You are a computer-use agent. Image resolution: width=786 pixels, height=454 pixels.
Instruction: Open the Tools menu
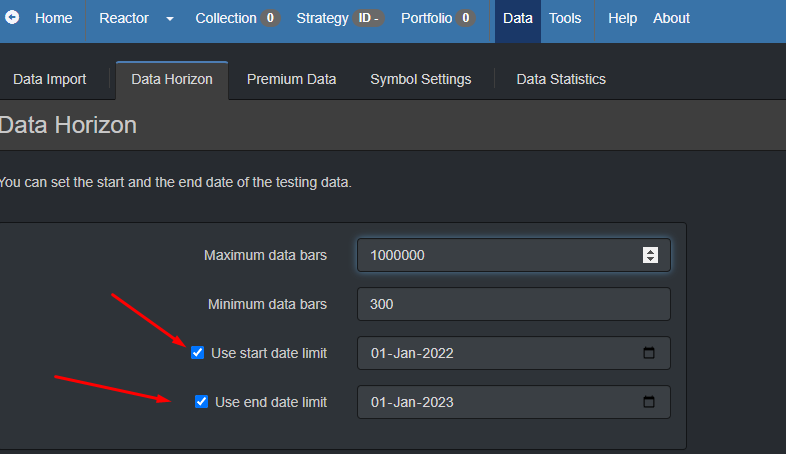coord(565,18)
